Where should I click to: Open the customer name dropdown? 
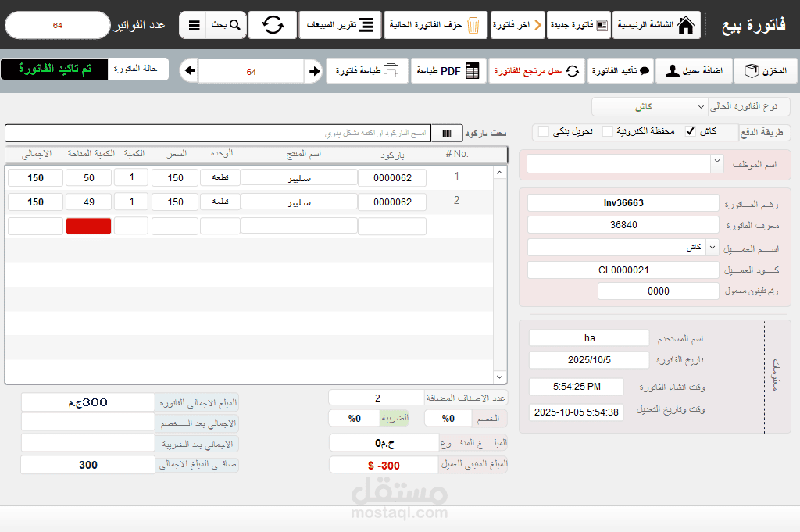point(712,248)
